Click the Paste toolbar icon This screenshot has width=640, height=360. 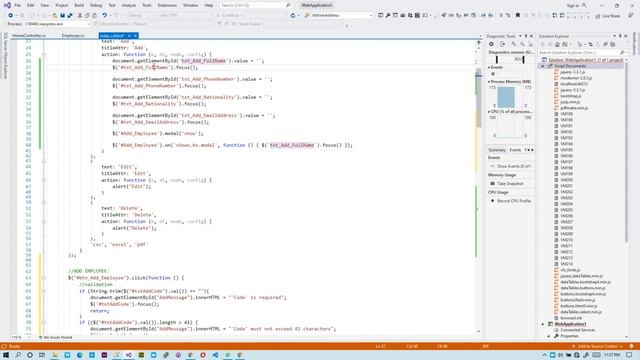tap(94, 16)
